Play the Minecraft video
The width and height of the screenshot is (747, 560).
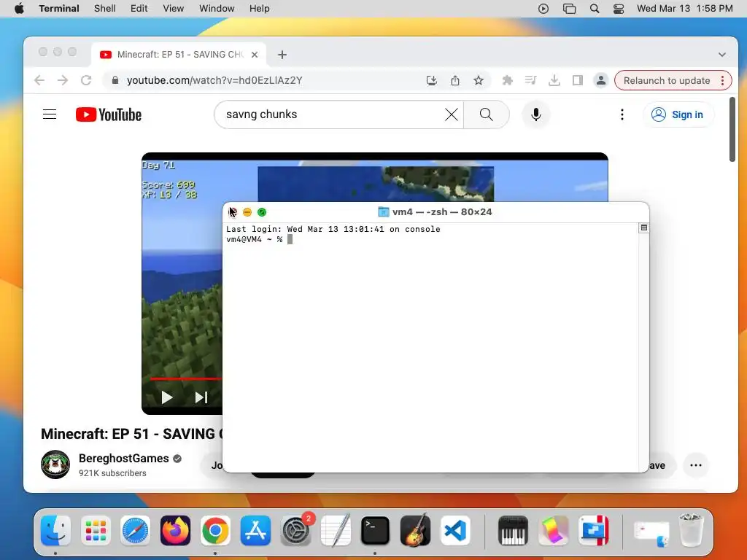[x=167, y=397]
